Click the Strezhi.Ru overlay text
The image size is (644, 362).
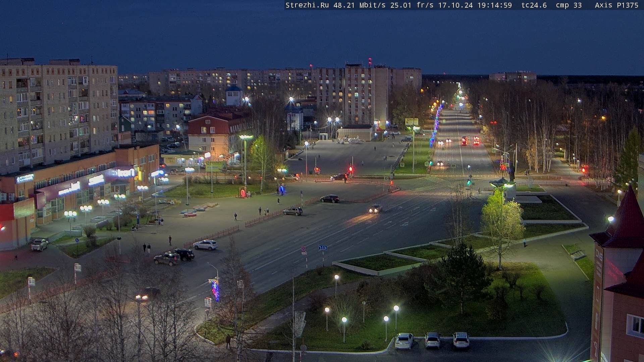click(307, 5)
